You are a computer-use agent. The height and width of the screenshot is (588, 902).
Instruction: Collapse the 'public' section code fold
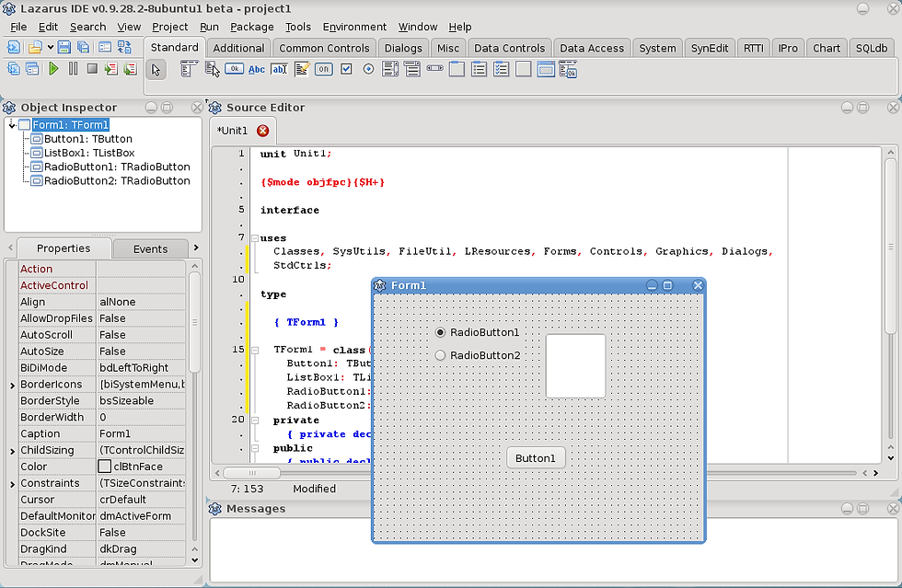tap(255, 448)
